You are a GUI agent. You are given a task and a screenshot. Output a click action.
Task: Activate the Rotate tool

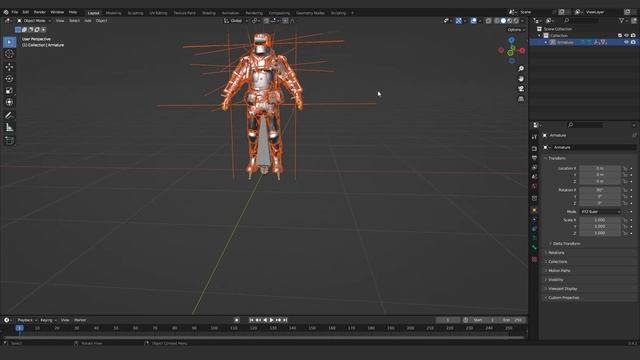[x=9, y=78]
